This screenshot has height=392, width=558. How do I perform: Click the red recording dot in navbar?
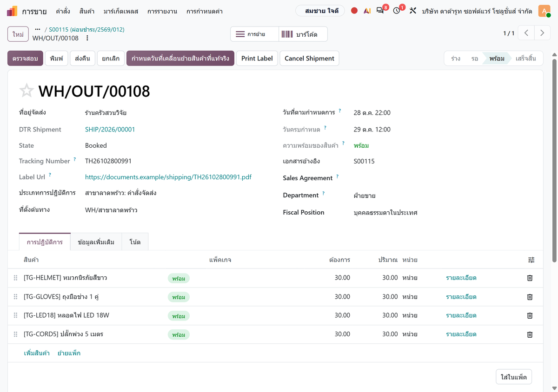(354, 11)
